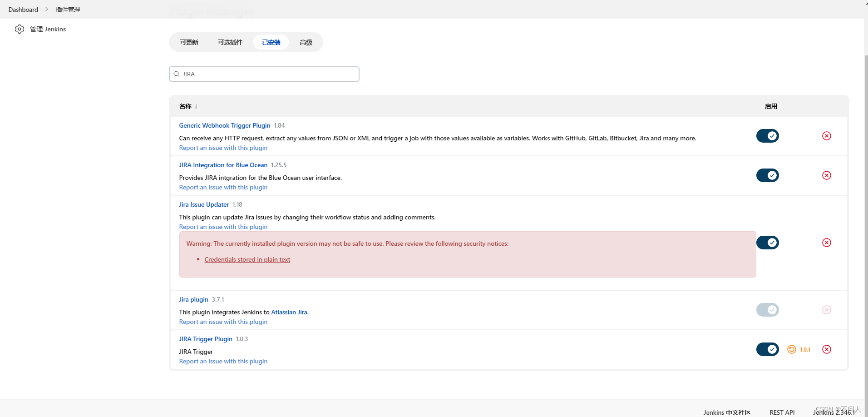The height and width of the screenshot is (417, 868).
Task: Click the plugin search field containing JIRA
Action: click(264, 74)
